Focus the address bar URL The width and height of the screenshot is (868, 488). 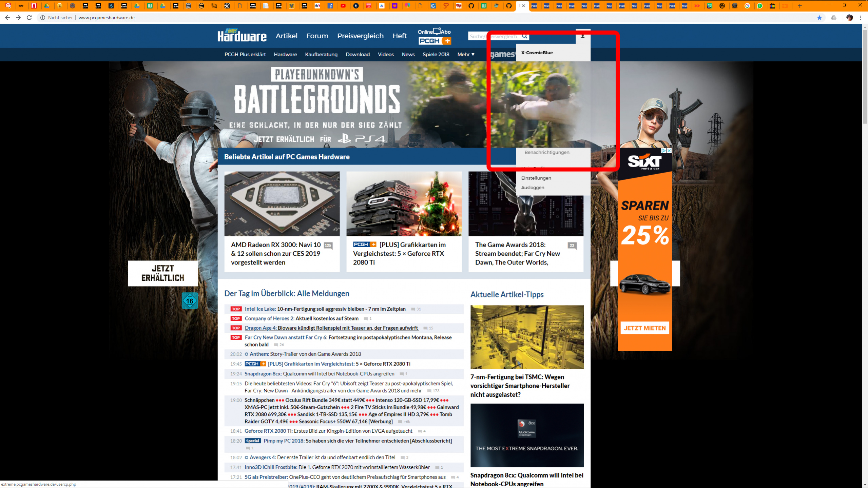(107, 18)
